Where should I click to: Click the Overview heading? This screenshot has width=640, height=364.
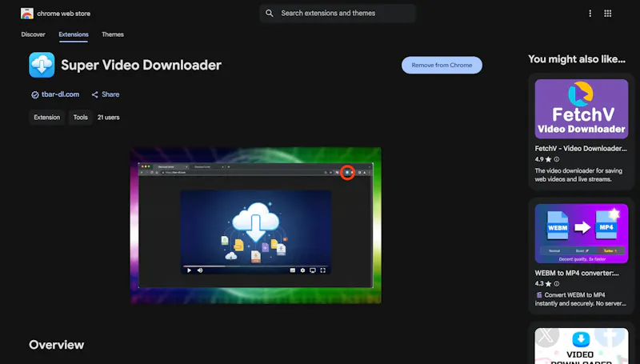pyautogui.click(x=56, y=345)
